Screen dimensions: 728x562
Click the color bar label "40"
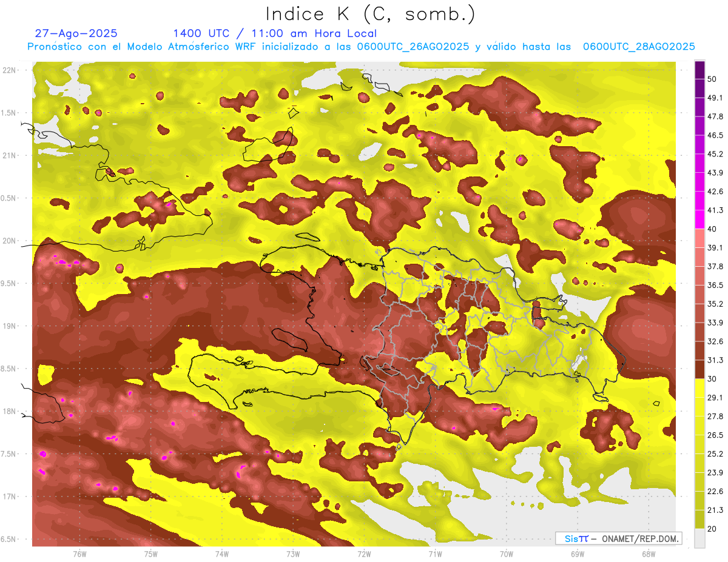[713, 229]
